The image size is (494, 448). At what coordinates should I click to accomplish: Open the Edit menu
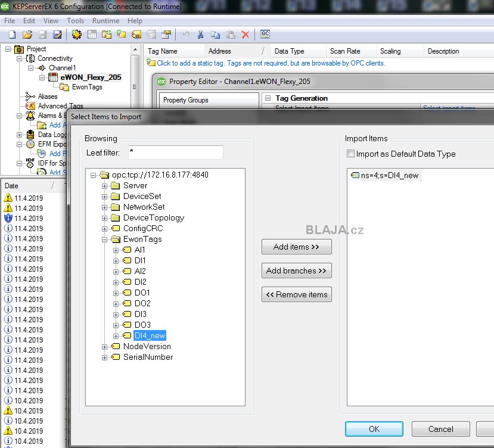tap(29, 21)
